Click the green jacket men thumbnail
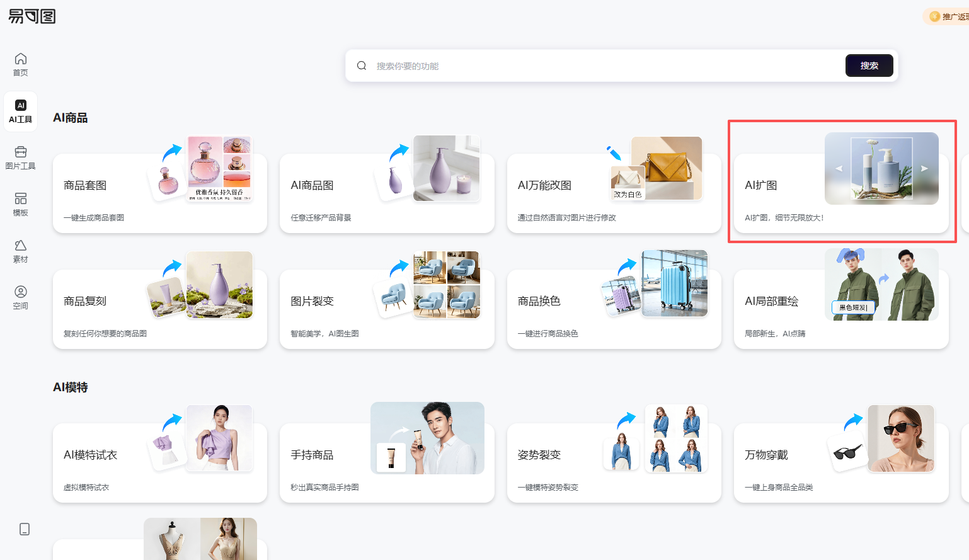 coord(881,284)
